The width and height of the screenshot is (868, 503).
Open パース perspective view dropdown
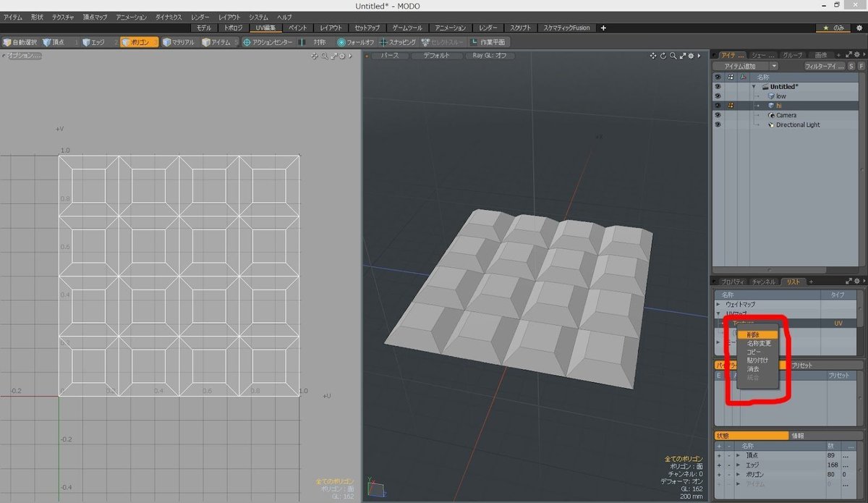coord(389,56)
